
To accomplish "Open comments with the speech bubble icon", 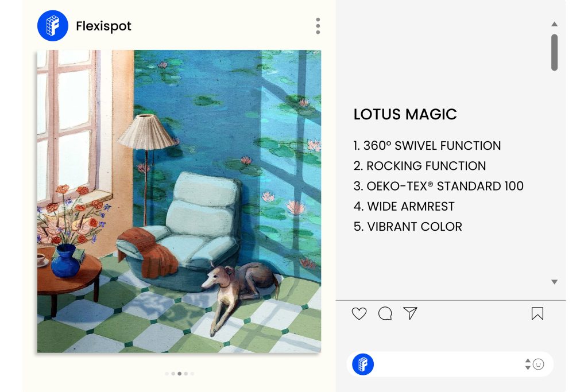I will pos(385,313).
